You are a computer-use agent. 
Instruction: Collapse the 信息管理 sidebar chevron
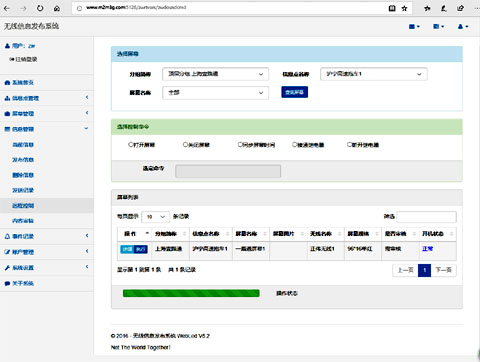(x=86, y=128)
